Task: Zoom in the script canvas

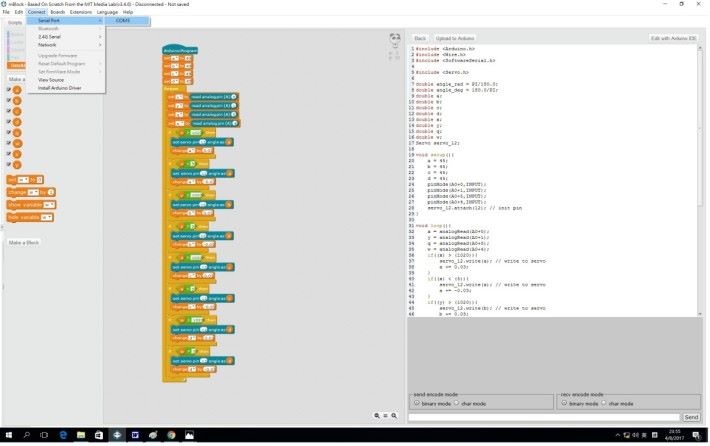Action: click(x=394, y=416)
